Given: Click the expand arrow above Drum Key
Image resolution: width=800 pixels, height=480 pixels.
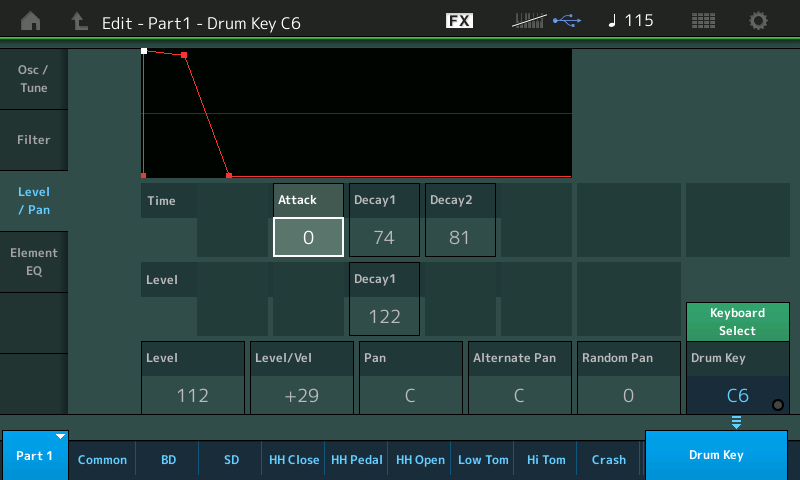Looking at the screenshot, I should [x=736, y=423].
